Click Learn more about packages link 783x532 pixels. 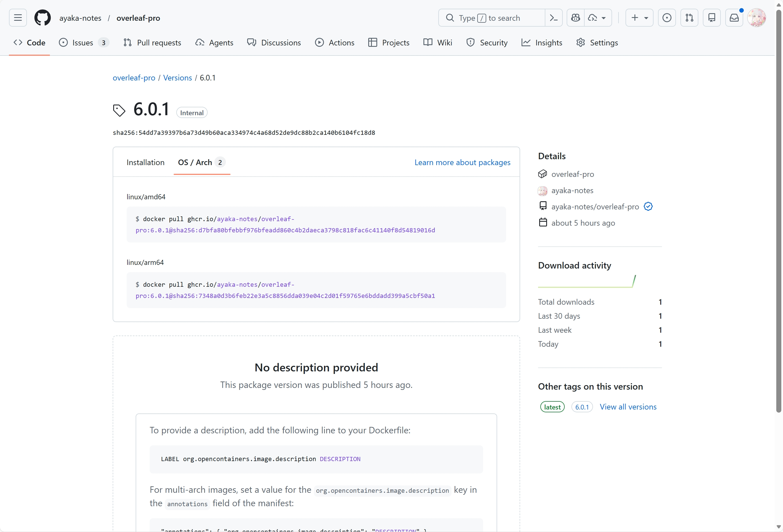(462, 162)
